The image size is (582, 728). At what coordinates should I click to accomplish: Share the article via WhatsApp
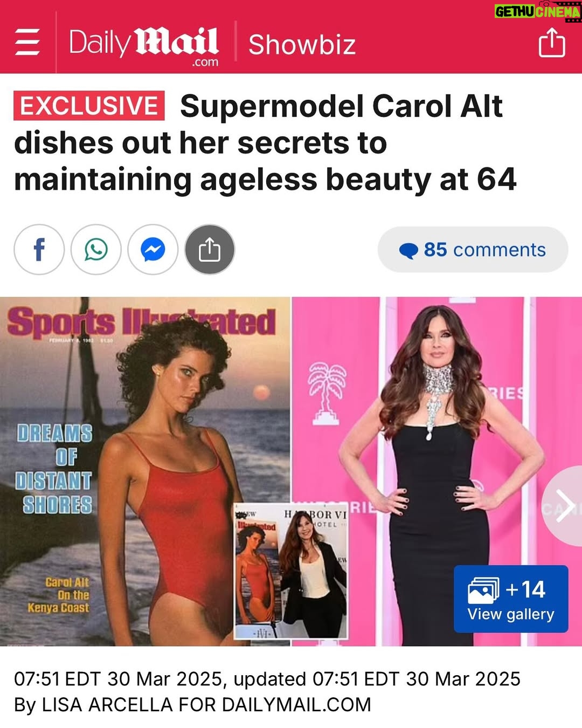(x=96, y=250)
